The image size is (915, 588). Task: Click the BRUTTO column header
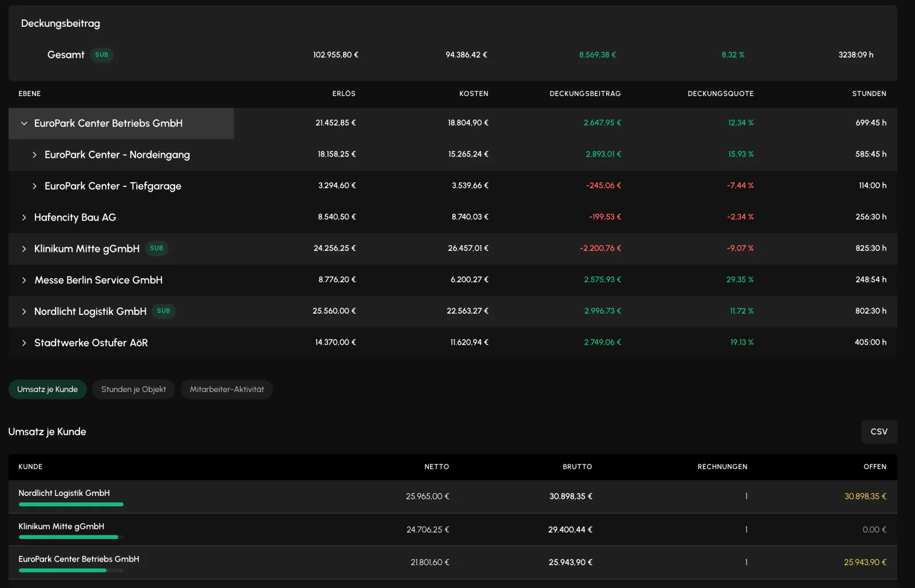[x=578, y=467]
